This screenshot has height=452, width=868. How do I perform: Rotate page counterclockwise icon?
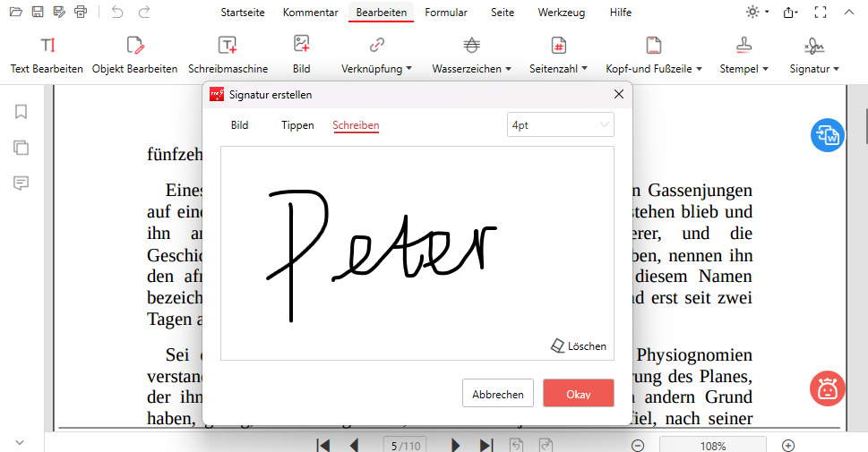pos(517,446)
